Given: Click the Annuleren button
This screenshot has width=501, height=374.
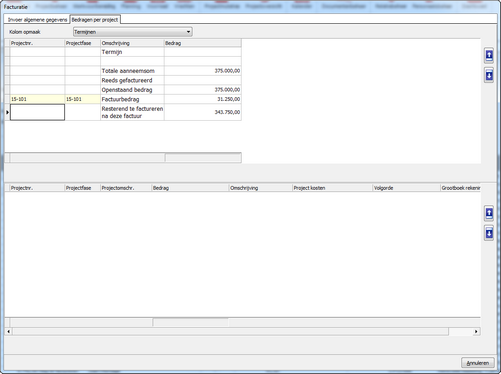Looking at the screenshot, I should pyautogui.click(x=477, y=363).
